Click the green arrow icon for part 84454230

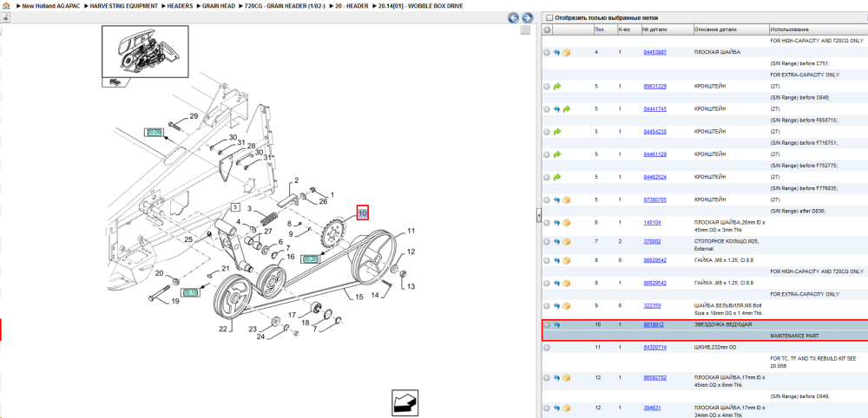point(557,132)
